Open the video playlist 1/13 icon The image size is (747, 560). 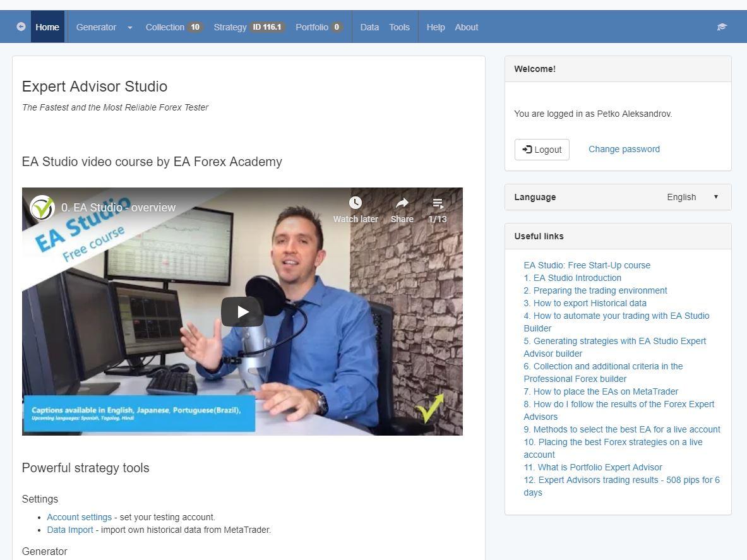click(438, 203)
